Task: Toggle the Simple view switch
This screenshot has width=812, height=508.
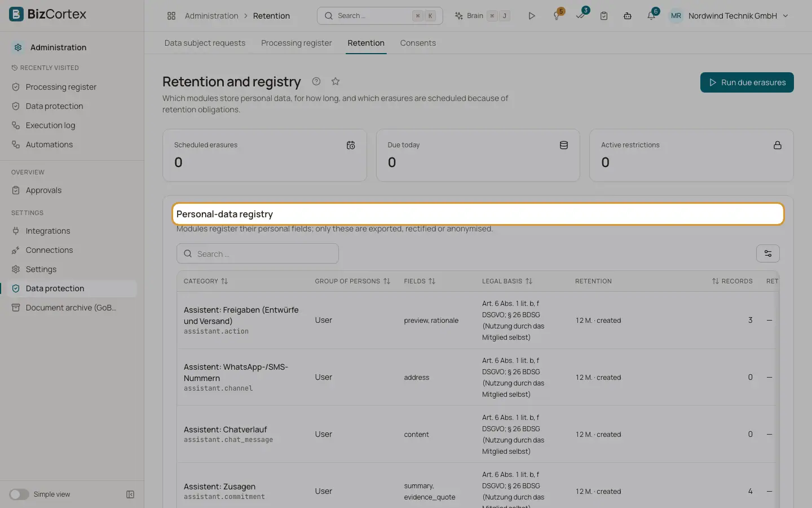Action: (19, 494)
